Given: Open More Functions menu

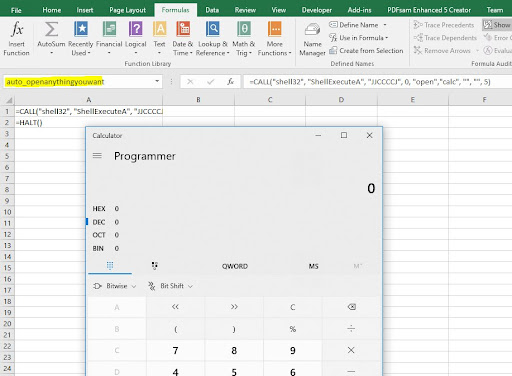Looking at the screenshot, I should tap(274, 38).
